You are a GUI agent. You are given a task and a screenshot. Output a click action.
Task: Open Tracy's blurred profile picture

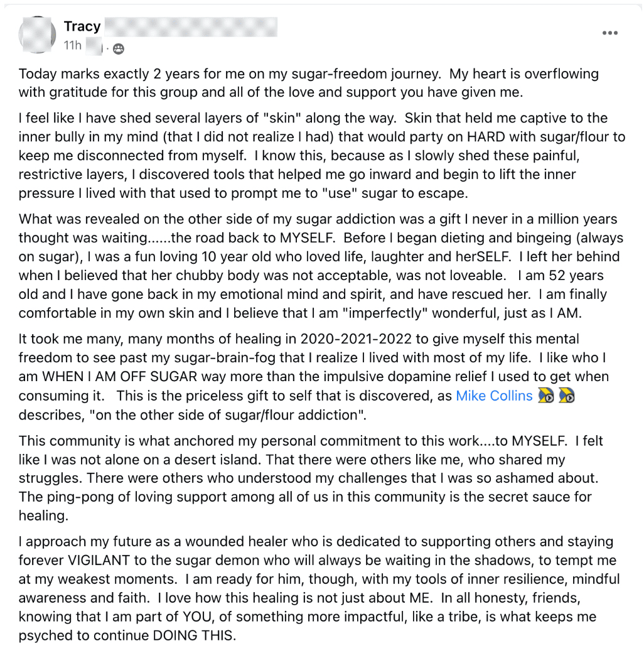click(x=39, y=35)
